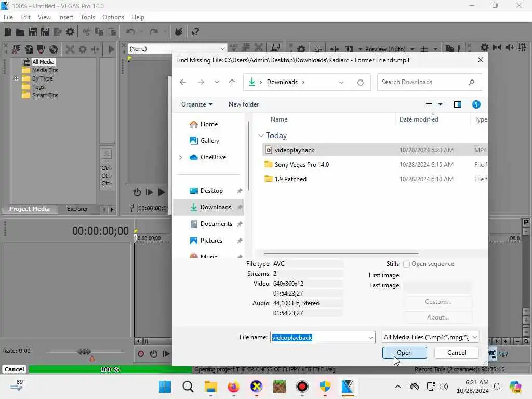
Task: Open the Organize dropdown menu
Action: tap(197, 104)
